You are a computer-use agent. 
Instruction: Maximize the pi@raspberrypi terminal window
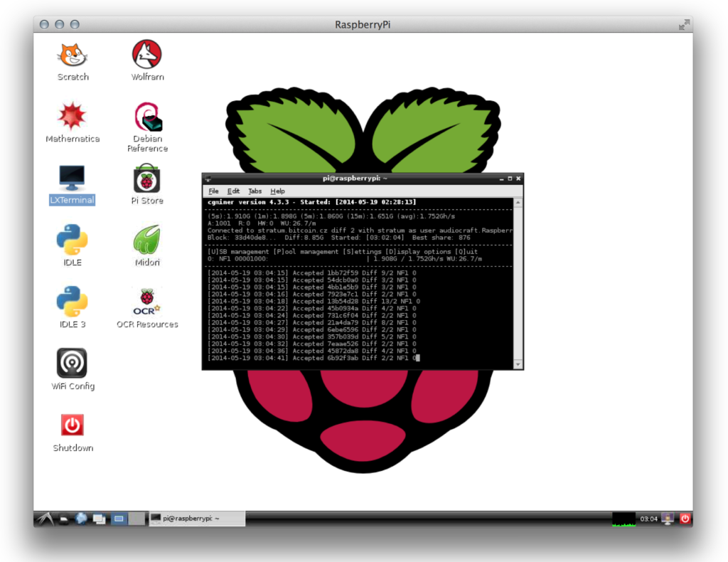point(510,179)
